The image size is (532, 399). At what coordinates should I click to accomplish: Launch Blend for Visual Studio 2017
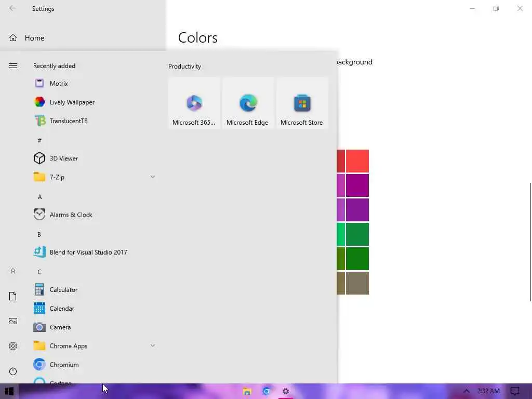click(x=95, y=252)
